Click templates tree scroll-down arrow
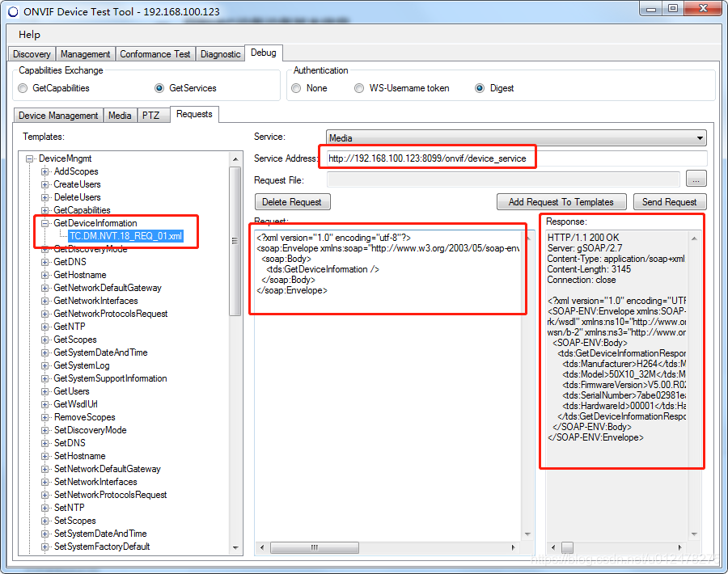728x574 pixels. click(x=235, y=548)
